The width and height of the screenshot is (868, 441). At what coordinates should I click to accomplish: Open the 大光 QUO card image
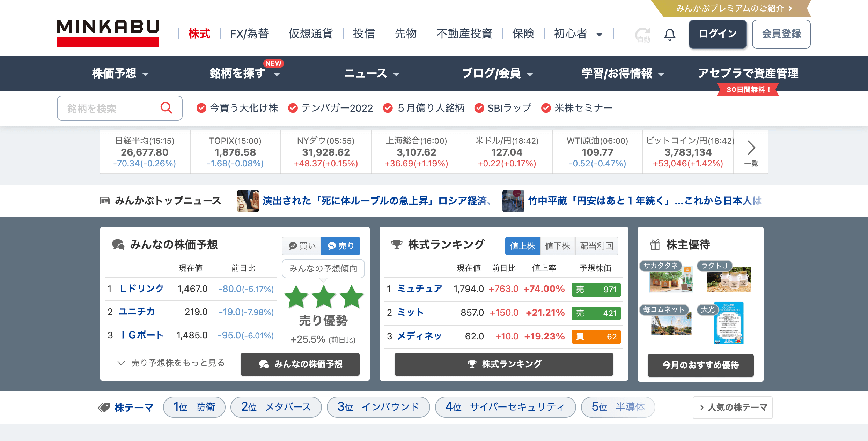pos(729,323)
